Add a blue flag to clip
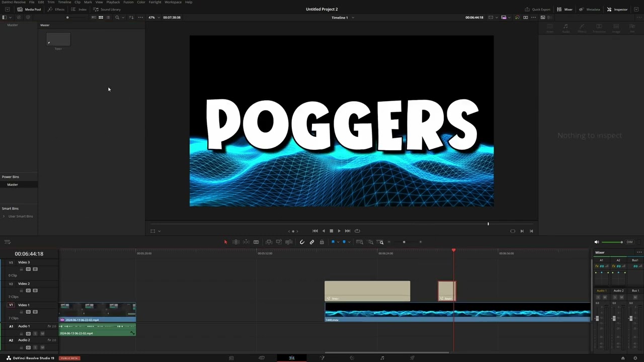 tap(333, 242)
